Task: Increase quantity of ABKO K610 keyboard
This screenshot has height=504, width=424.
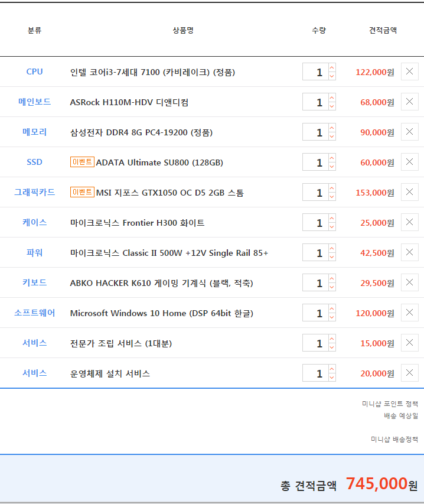Action: pos(332,279)
